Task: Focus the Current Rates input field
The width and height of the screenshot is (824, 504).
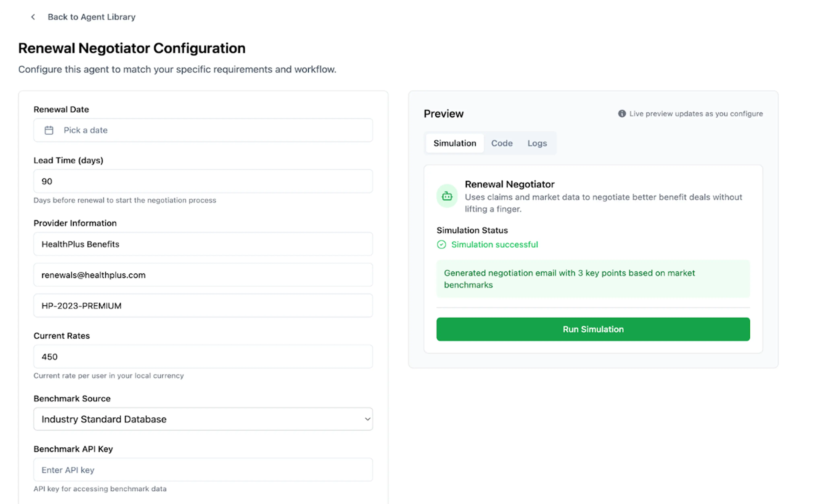Action: point(203,357)
